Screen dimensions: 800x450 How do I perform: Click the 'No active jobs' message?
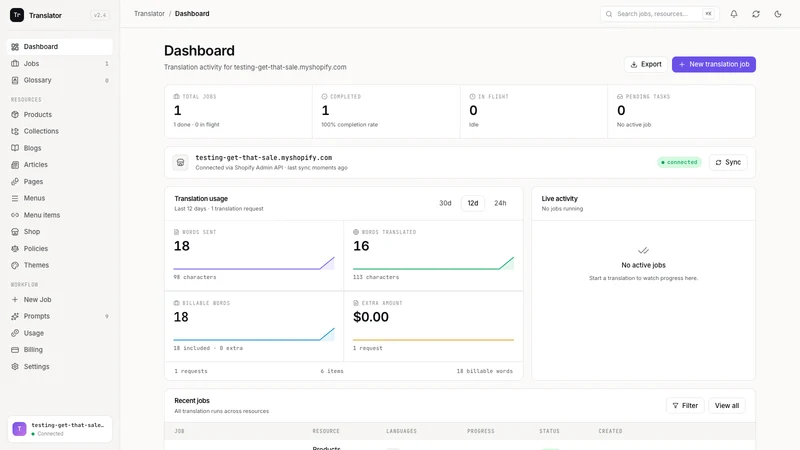643,265
